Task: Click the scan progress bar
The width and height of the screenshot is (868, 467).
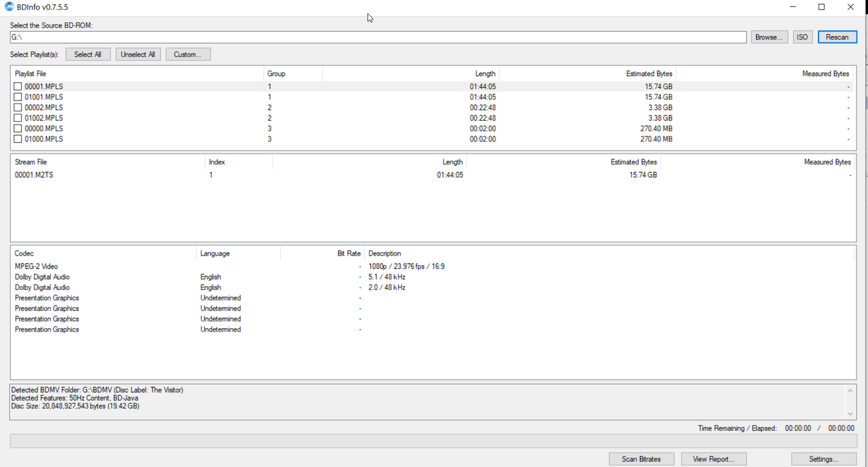Action: [x=433, y=441]
